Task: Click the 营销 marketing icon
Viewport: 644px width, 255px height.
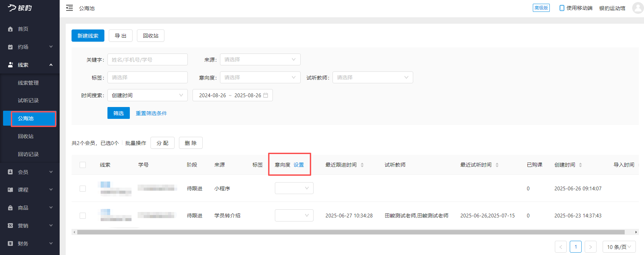Action: (11, 226)
